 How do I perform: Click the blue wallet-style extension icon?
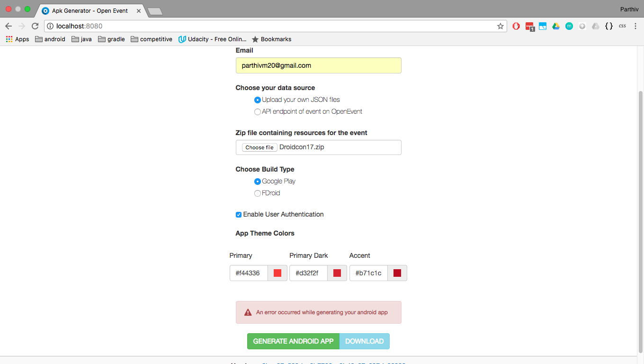pyautogui.click(x=543, y=26)
